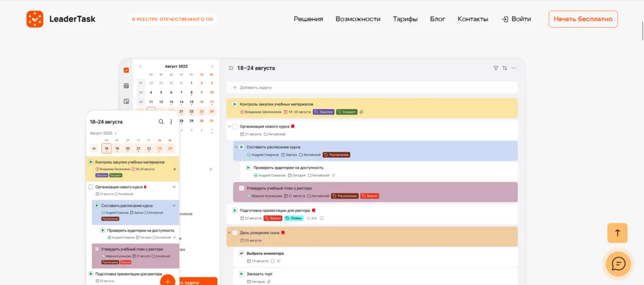Click comment icon on desktop Подготовка презентации task

pyautogui.click(x=321, y=218)
